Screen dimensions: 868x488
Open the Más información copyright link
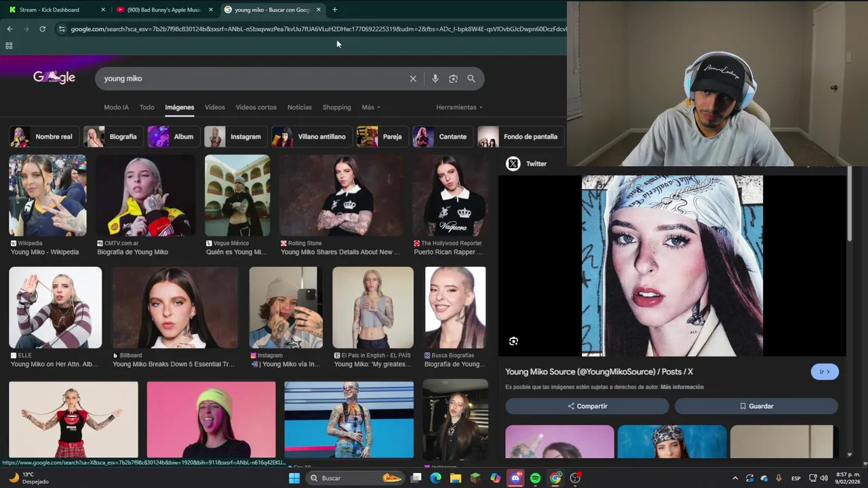[682, 387]
